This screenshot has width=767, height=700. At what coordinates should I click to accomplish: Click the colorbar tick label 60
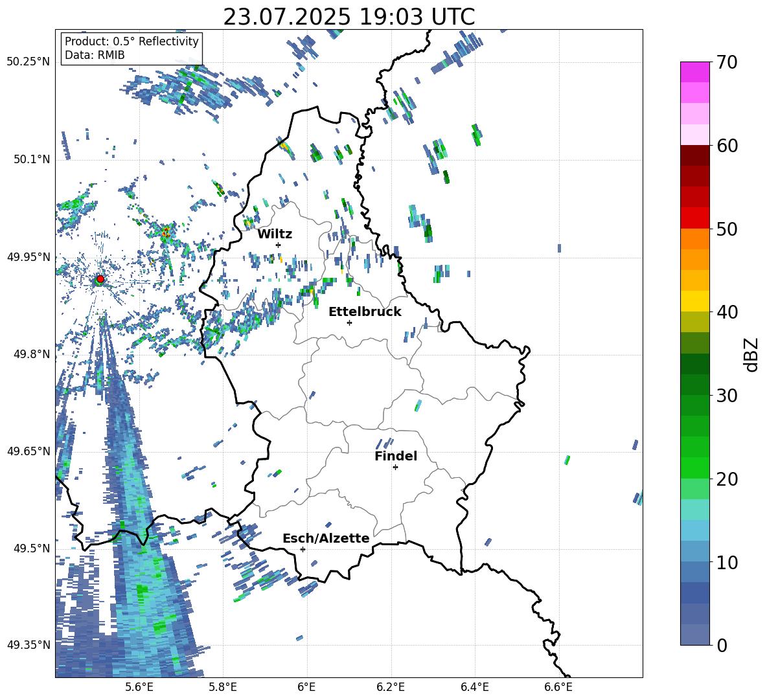(x=727, y=146)
